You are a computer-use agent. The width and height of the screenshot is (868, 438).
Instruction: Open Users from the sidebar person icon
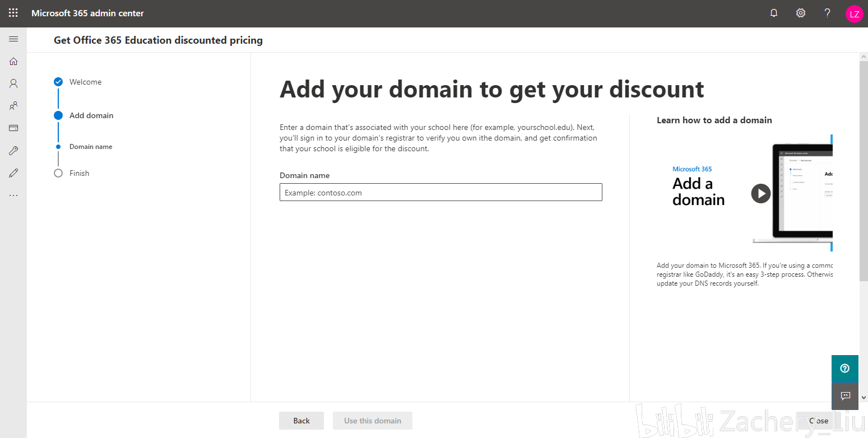(13, 83)
